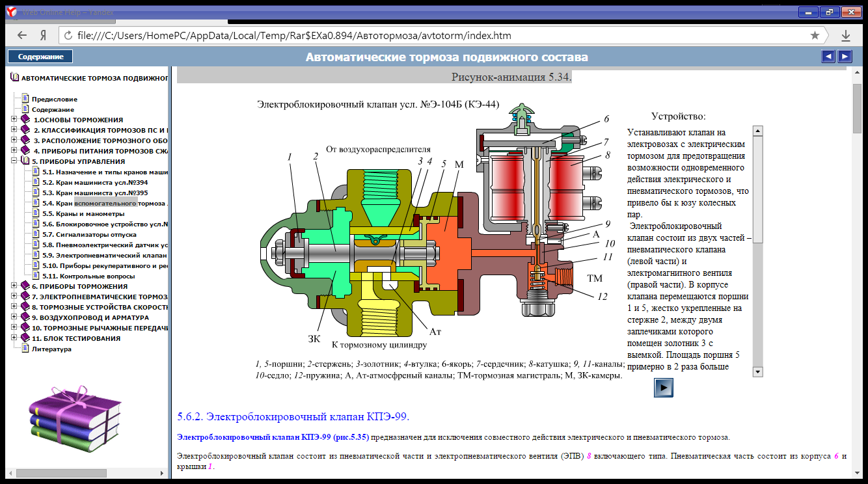Go back using browser back arrow
868x484 pixels.
click(23, 35)
